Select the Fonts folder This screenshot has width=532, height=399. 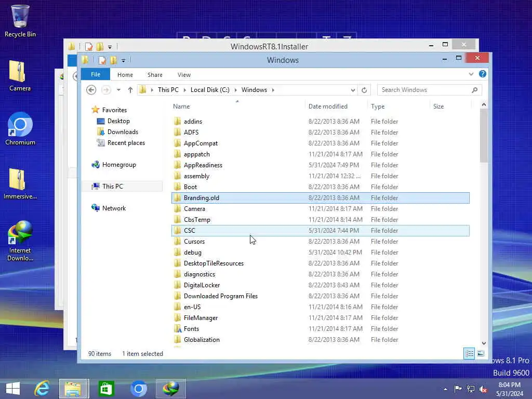(x=320, y=329)
